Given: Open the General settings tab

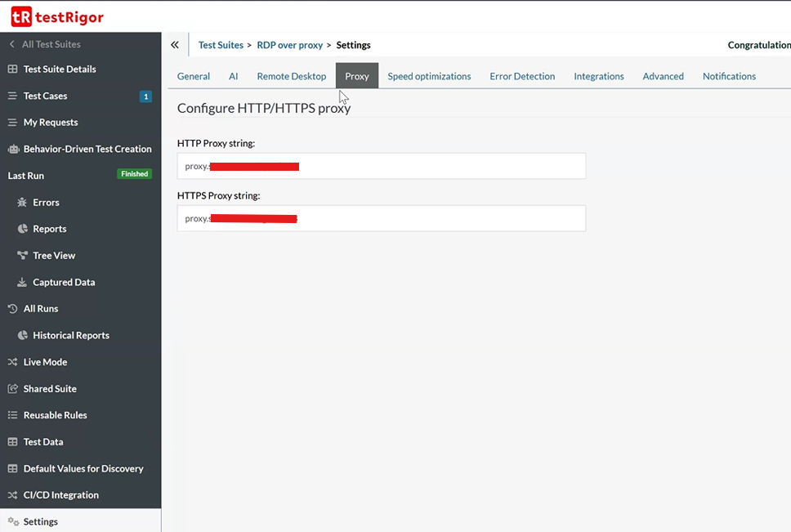Looking at the screenshot, I should 193,76.
